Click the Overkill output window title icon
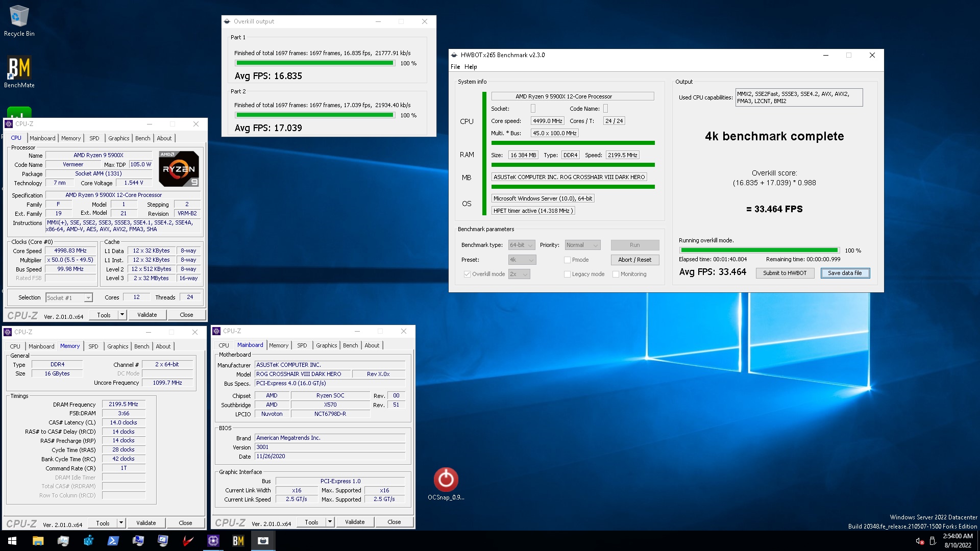The height and width of the screenshot is (551, 980). (227, 21)
